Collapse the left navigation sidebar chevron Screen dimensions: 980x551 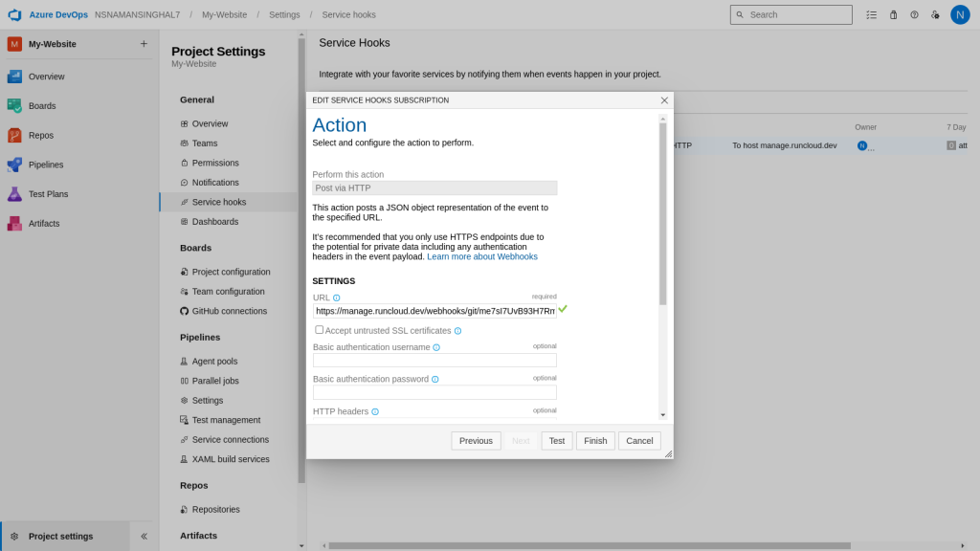point(144,536)
